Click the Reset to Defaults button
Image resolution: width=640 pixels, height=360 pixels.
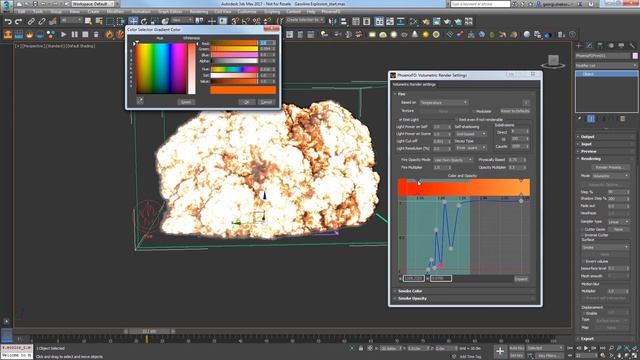[515, 111]
